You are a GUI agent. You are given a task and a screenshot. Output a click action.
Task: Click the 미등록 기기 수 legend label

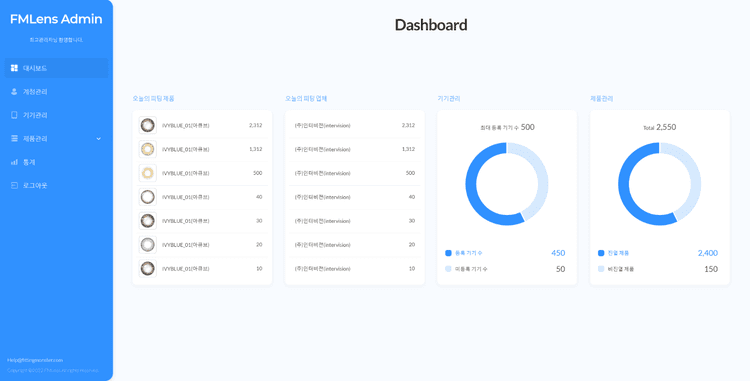click(x=471, y=269)
